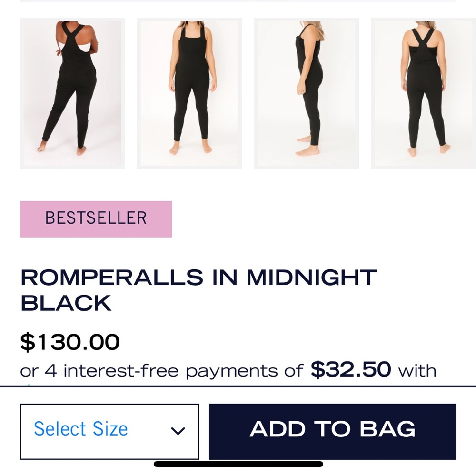Tap the home indicator bar at bottom

238,464
